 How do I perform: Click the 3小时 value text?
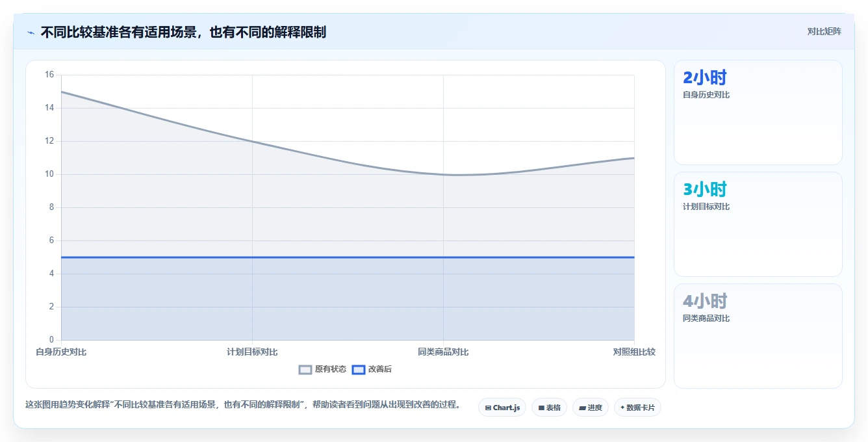tap(704, 189)
